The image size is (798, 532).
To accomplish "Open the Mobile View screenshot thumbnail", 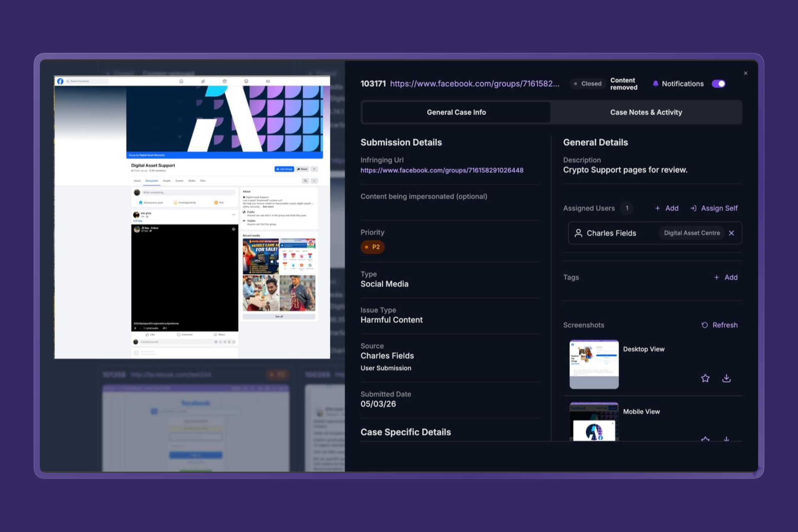I will pyautogui.click(x=594, y=422).
